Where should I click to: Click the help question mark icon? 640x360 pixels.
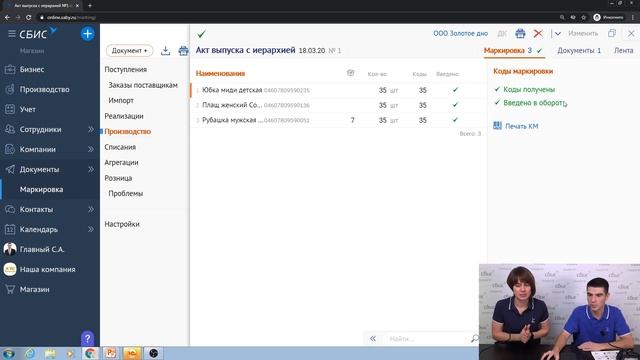87,338
